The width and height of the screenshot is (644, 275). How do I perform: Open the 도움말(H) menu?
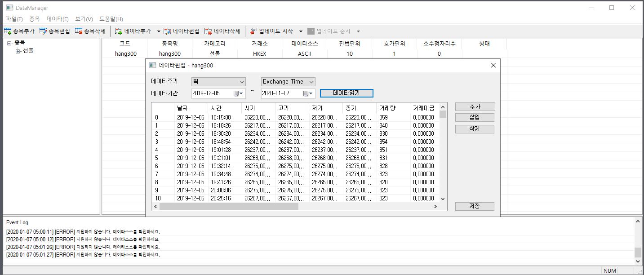point(111,19)
